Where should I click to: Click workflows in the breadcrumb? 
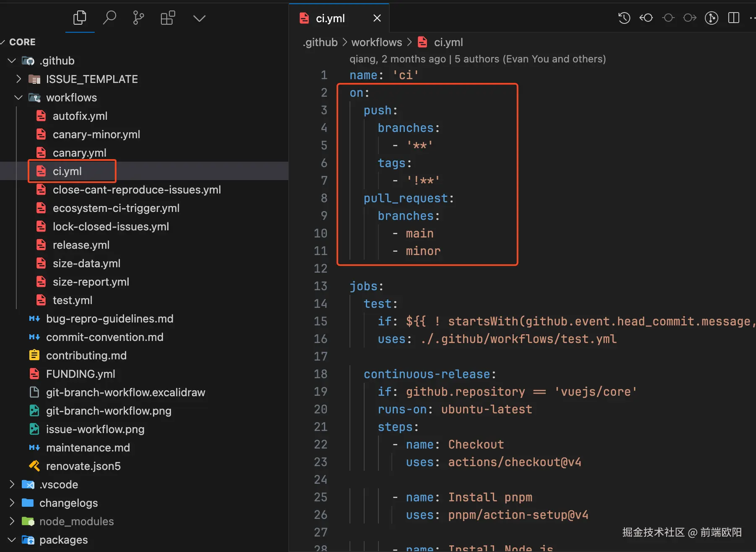pyautogui.click(x=377, y=42)
